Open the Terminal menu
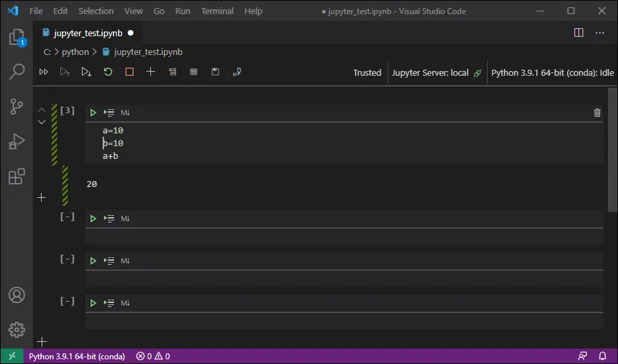The width and height of the screenshot is (618, 364). coord(217,11)
